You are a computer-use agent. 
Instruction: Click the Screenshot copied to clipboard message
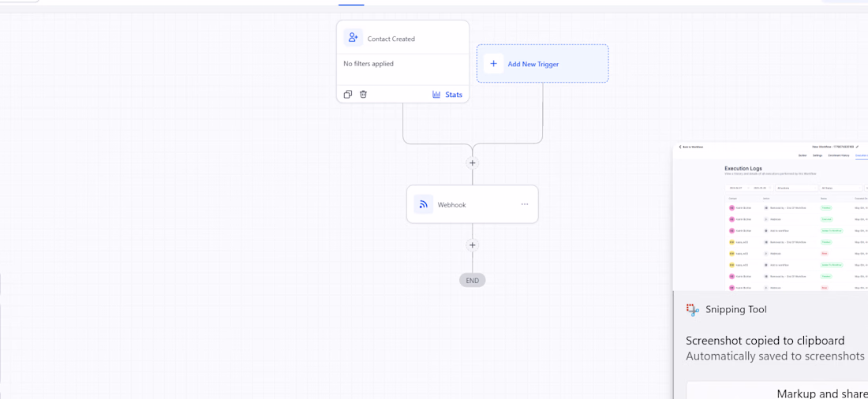click(765, 341)
